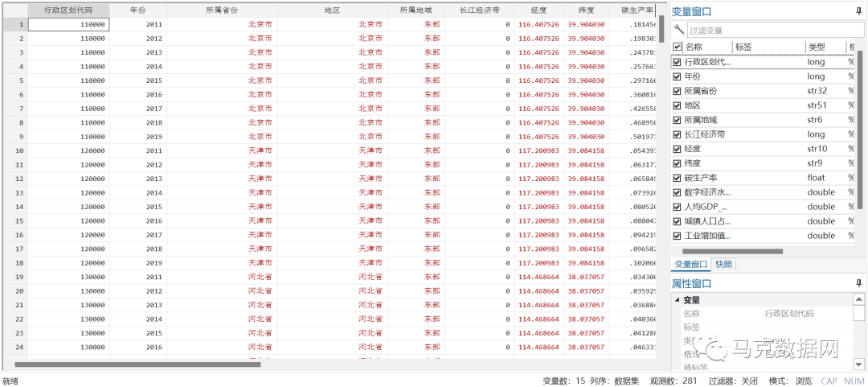868x387 pixels.
Task: Pin the 变量窗口 panel with its pushpin icon
Action: tap(858, 11)
